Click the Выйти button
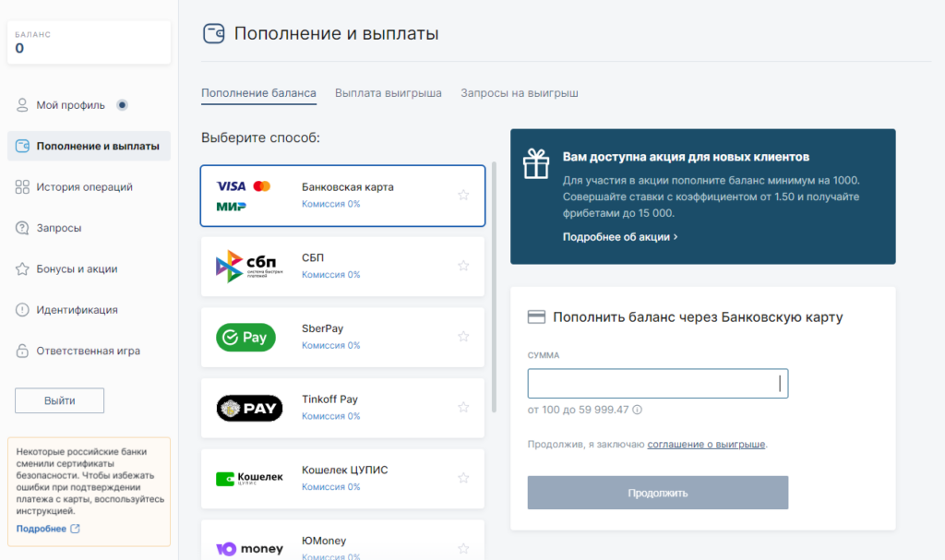The height and width of the screenshot is (560, 945). click(x=60, y=401)
